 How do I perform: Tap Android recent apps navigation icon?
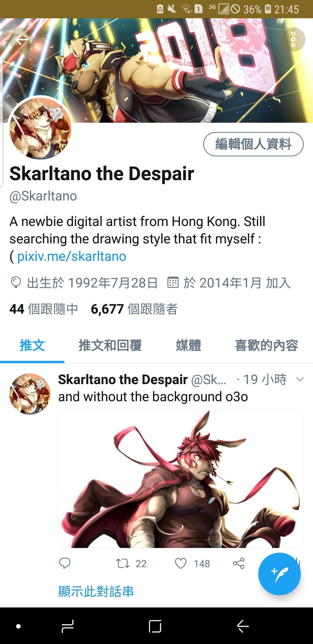coord(68,626)
